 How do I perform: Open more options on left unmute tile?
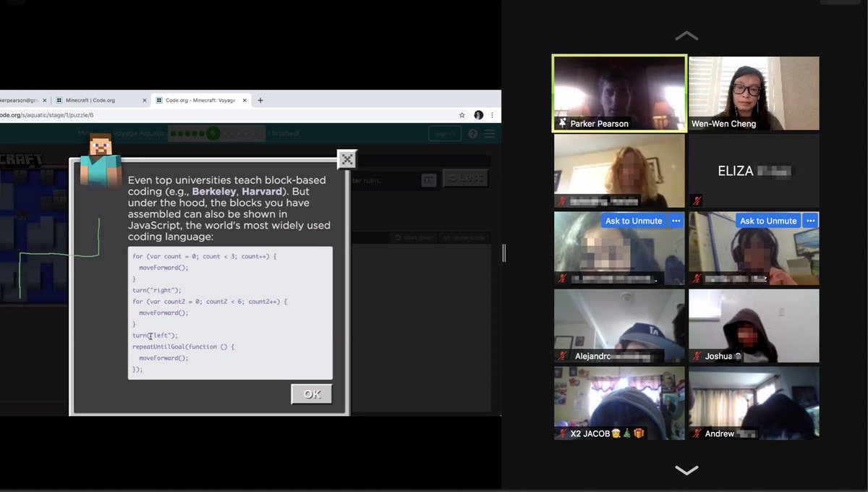pos(676,221)
